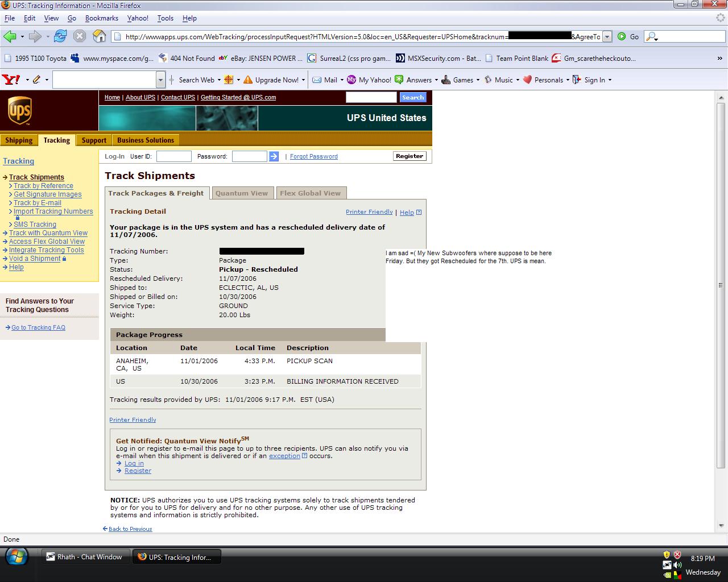Click the Log in link under Get Notified
728x582 pixels.
tap(134, 463)
